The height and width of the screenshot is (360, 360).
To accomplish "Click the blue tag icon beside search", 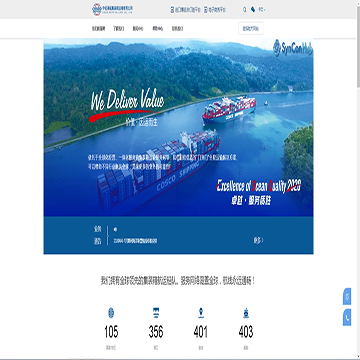I will (253, 10).
